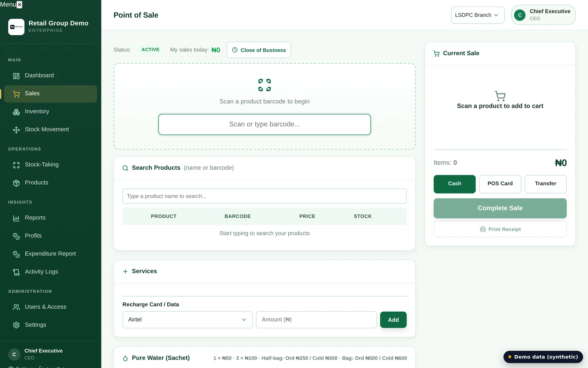Click the Profits coins icon
The width and height of the screenshot is (588, 368).
coord(16,236)
